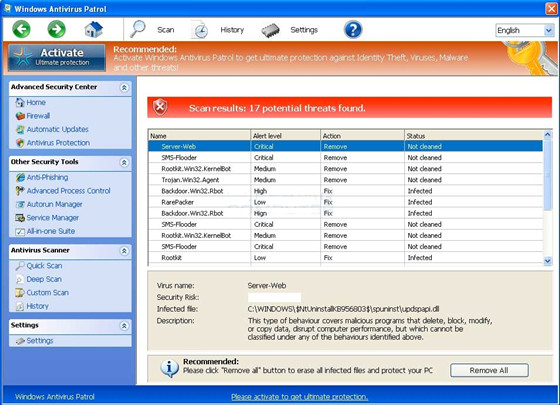
Task: Go to home via house icon
Action: point(93,29)
